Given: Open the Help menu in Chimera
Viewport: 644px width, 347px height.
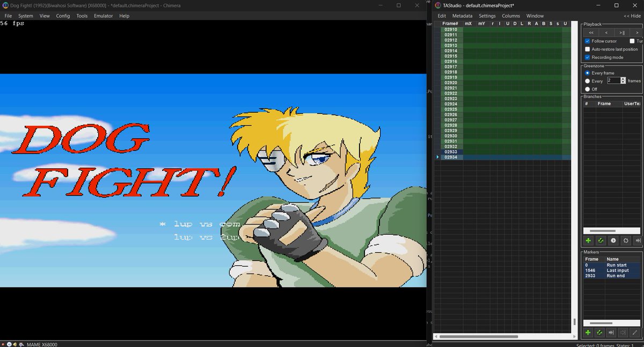Looking at the screenshot, I should 125,16.
